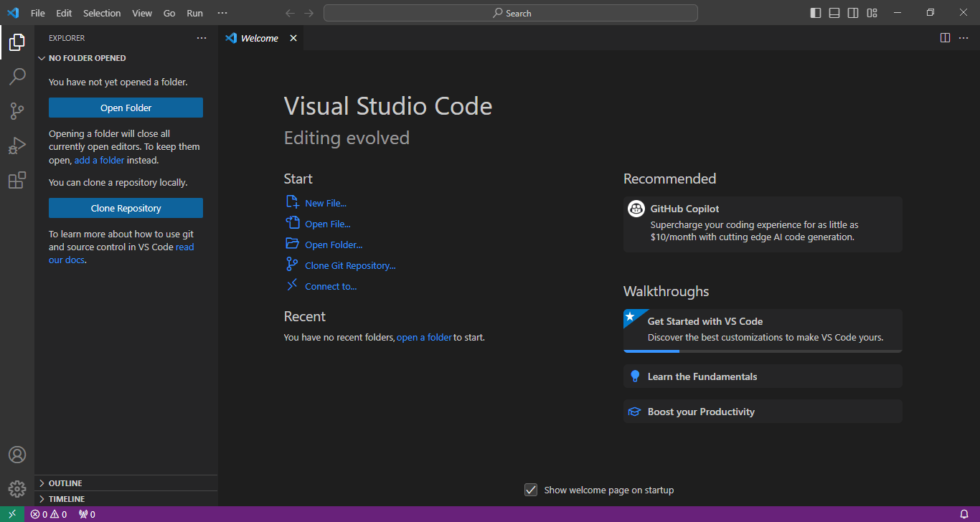Restore down the window
The image size is (980, 522).
point(930,13)
